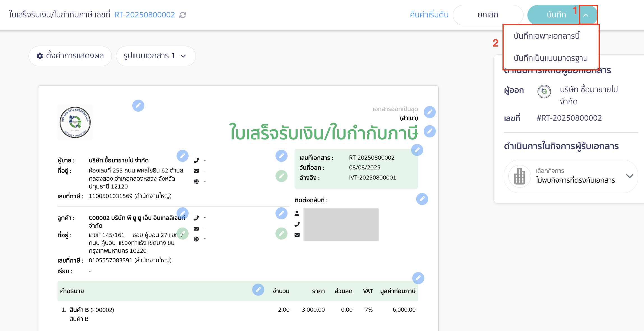Open the รูปแบบเอกสาร 1 dropdown
Screen dimensions: 644x331
156,56
